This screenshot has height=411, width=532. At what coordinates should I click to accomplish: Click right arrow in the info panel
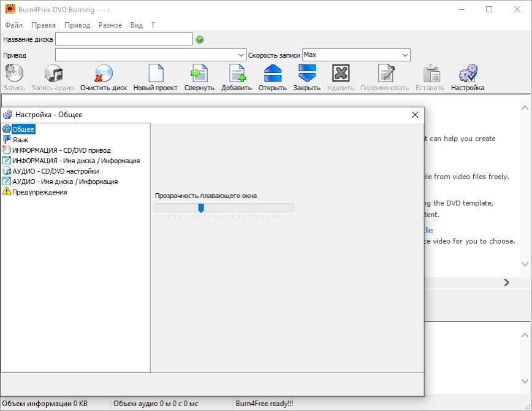click(x=506, y=283)
